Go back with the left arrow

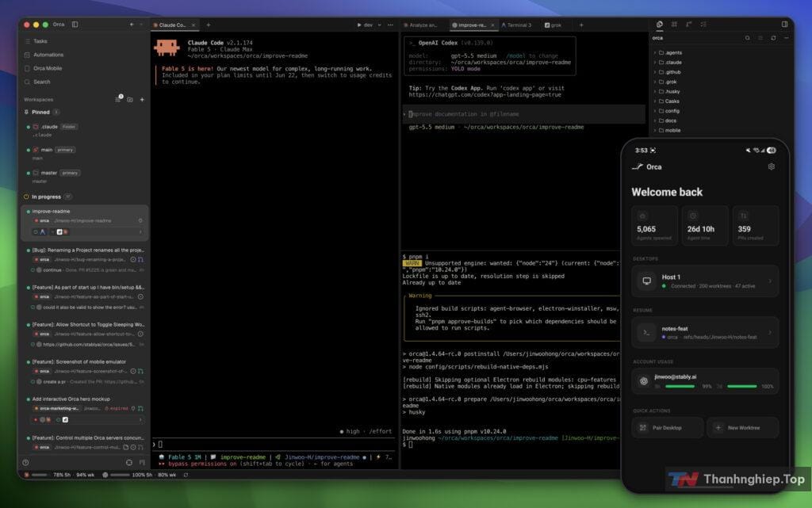pos(132,25)
